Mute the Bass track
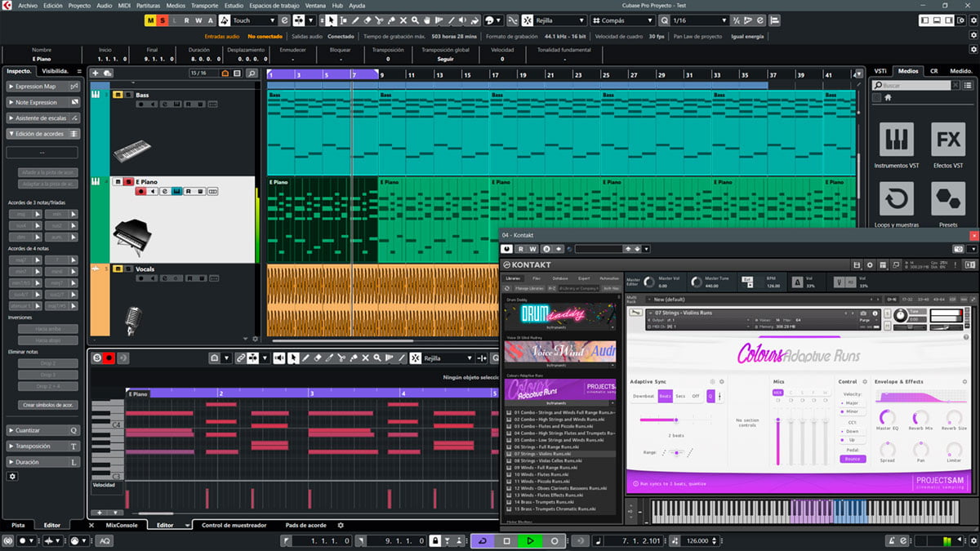Screen dimensions: 980x551 [x=118, y=95]
